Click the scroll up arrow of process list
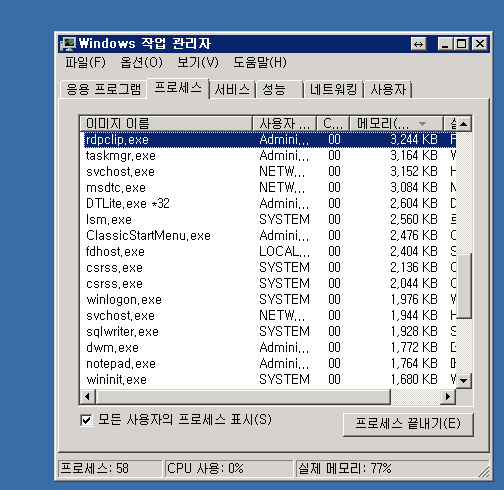The width and height of the screenshot is (504, 490). 464,124
